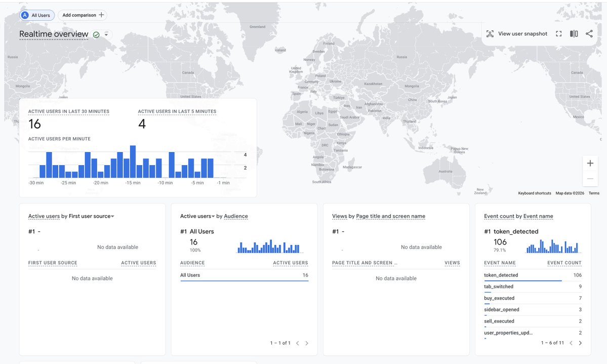Click the EVENT COUNT column header
The width and height of the screenshot is (607, 364).
[x=564, y=263]
